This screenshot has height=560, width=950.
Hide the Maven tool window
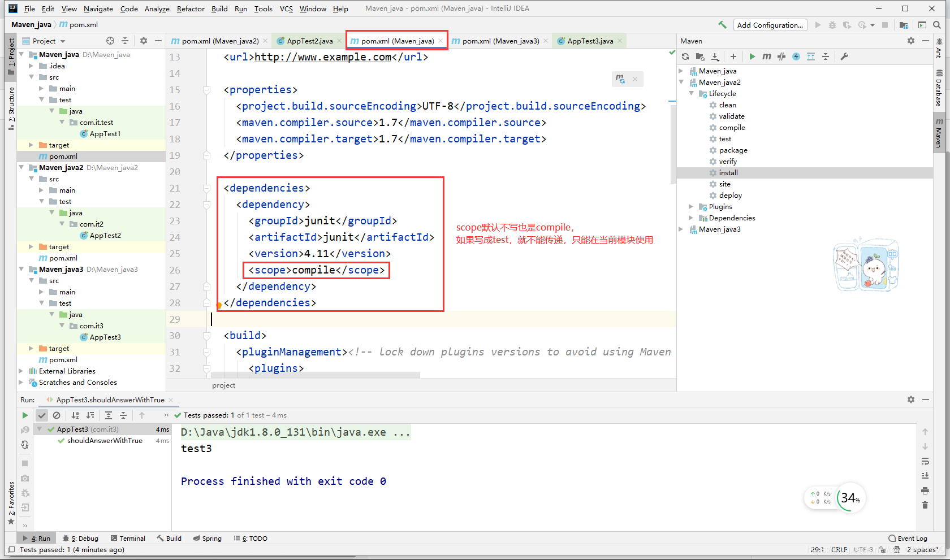[x=926, y=41]
